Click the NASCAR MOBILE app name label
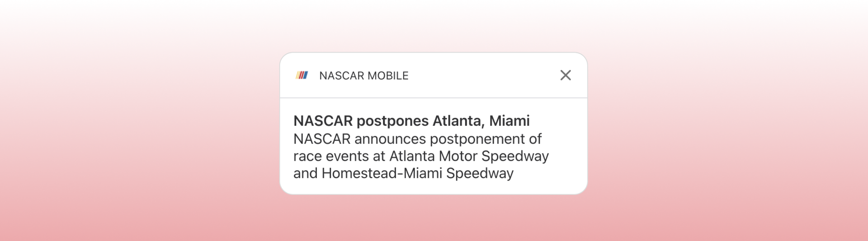 coord(363,76)
